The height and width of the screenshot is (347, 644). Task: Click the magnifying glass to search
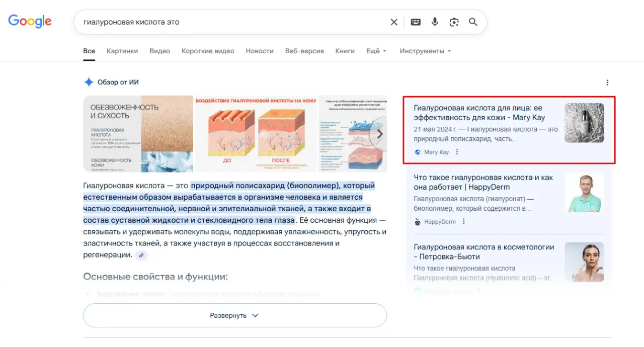tap(472, 22)
